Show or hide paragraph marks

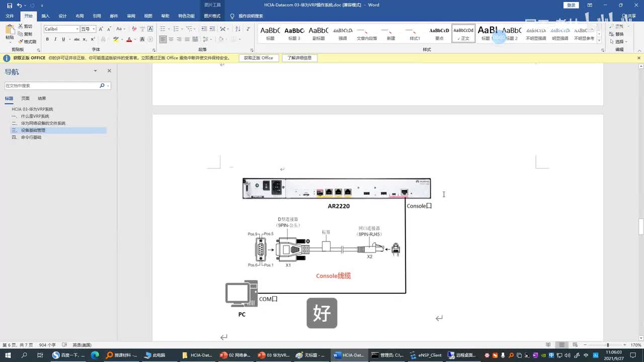pos(248,29)
